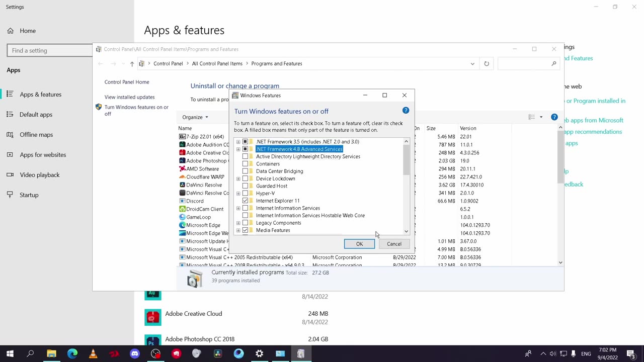Uncheck Internet Explorer 11 checkbox

[245, 201]
